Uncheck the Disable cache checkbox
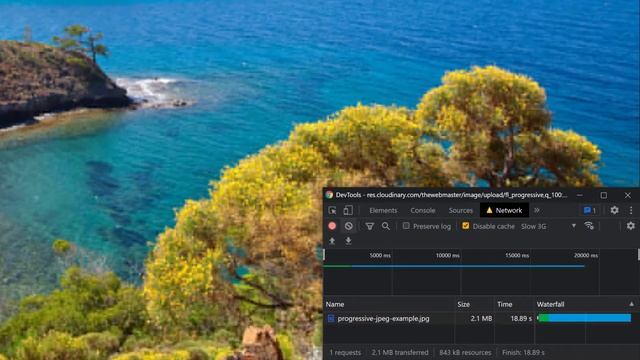Screen dimensions: 640x360 (x=465, y=226)
